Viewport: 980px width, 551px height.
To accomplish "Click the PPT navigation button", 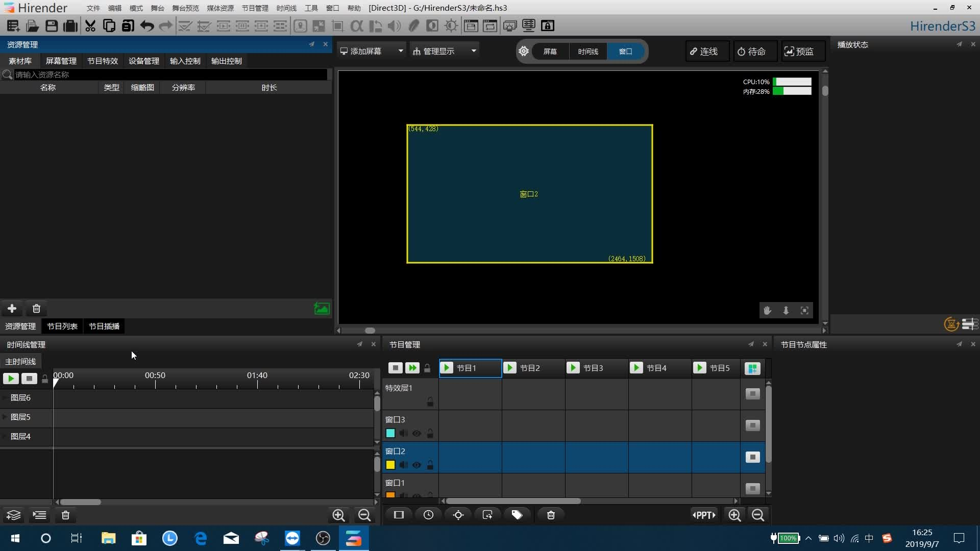I will coord(704,515).
